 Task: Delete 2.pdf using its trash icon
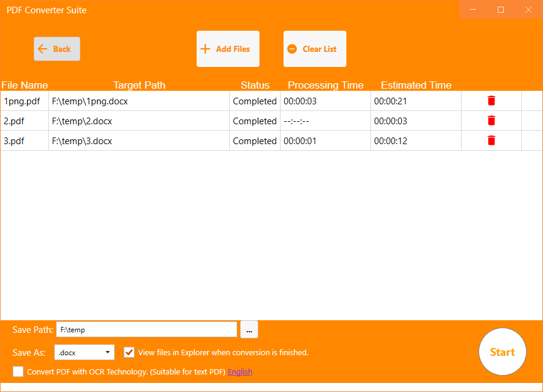pos(491,121)
